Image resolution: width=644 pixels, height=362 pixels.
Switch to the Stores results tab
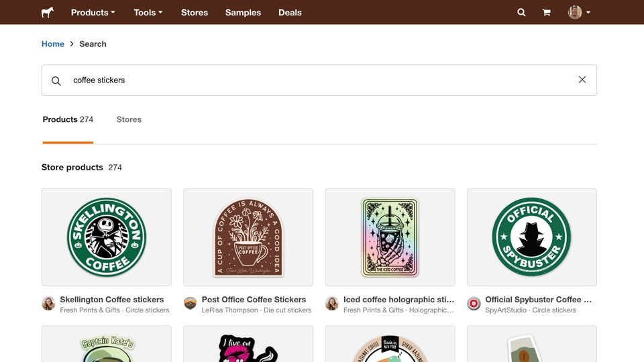coord(129,119)
